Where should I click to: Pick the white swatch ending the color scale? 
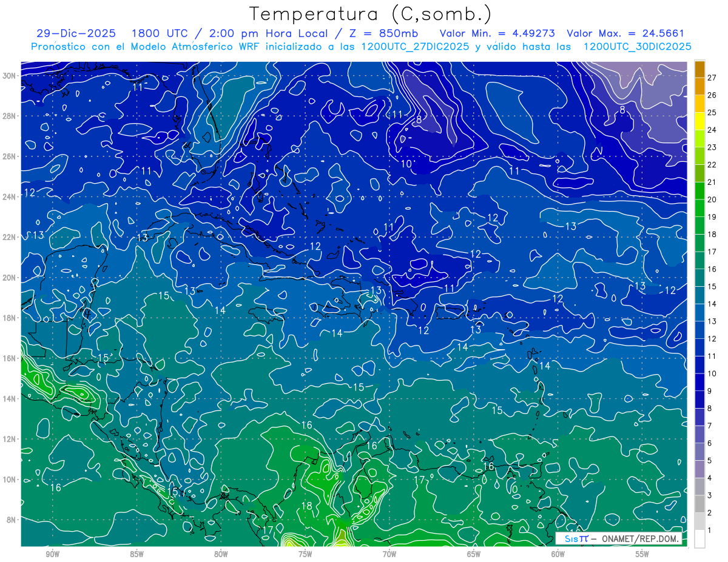coord(699,539)
